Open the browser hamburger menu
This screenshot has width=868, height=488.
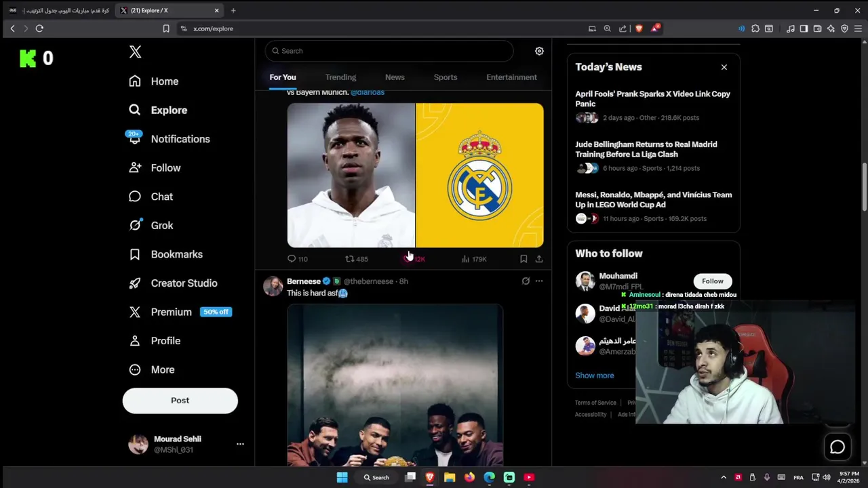pyautogui.click(x=858, y=28)
